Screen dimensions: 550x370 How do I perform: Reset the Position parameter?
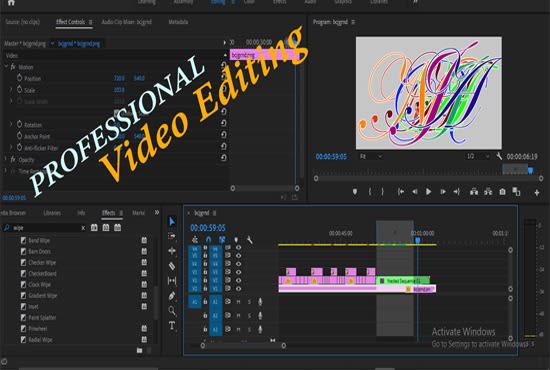pyautogui.click(x=223, y=77)
